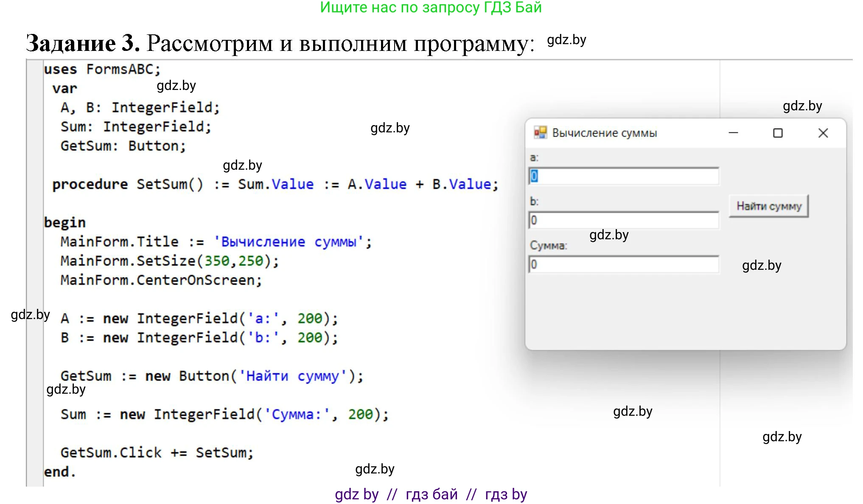Minimize the Вычисление суммы window
The height and width of the screenshot is (504, 863).
tap(734, 133)
